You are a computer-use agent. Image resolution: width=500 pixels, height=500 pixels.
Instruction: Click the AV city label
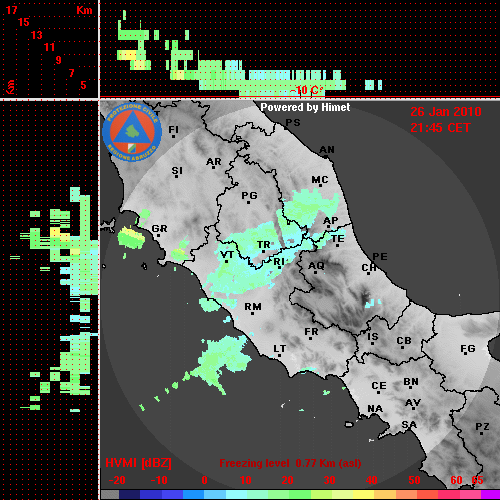[413, 403]
